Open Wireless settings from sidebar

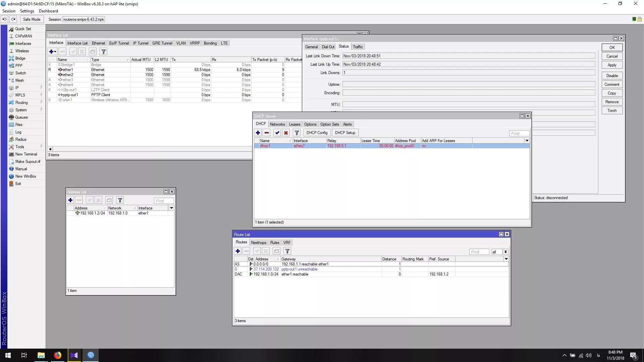click(x=22, y=51)
